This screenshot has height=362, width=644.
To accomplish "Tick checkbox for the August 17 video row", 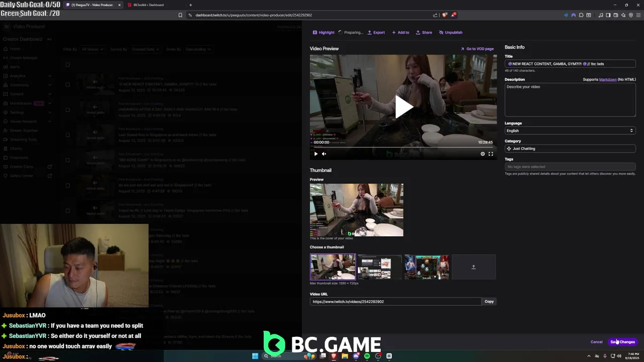I will coord(67,84).
